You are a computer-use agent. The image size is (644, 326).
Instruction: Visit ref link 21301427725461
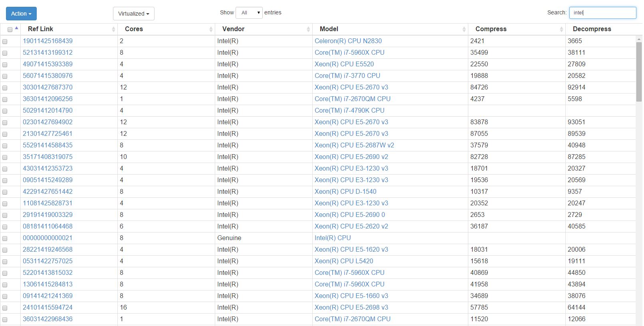[48, 133]
